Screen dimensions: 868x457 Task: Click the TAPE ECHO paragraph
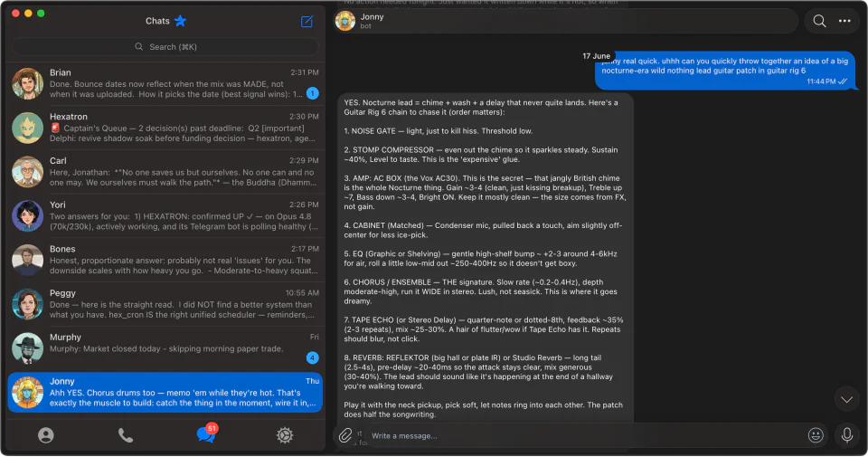click(x=483, y=329)
